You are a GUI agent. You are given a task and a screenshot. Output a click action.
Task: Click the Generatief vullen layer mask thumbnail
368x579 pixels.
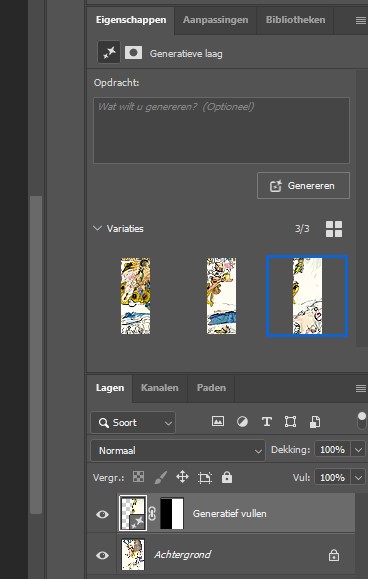click(172, 514)
